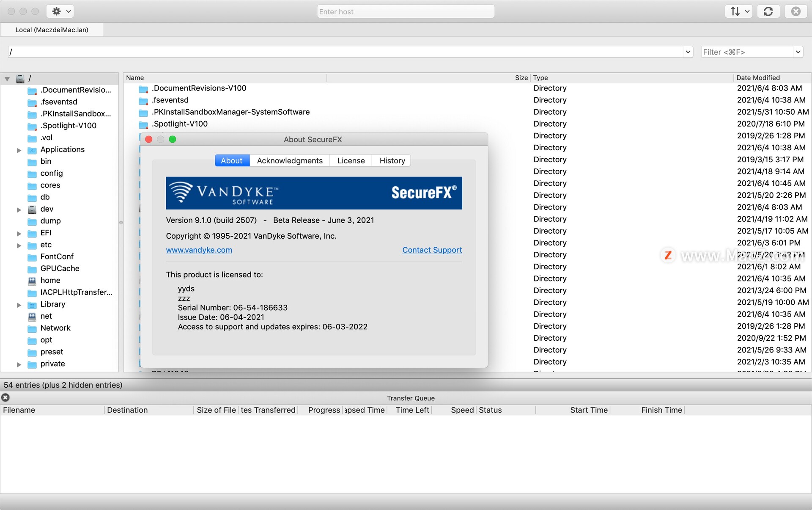
Task: Click the transfer arrows toolbar icon
Action: click(735, 11)
